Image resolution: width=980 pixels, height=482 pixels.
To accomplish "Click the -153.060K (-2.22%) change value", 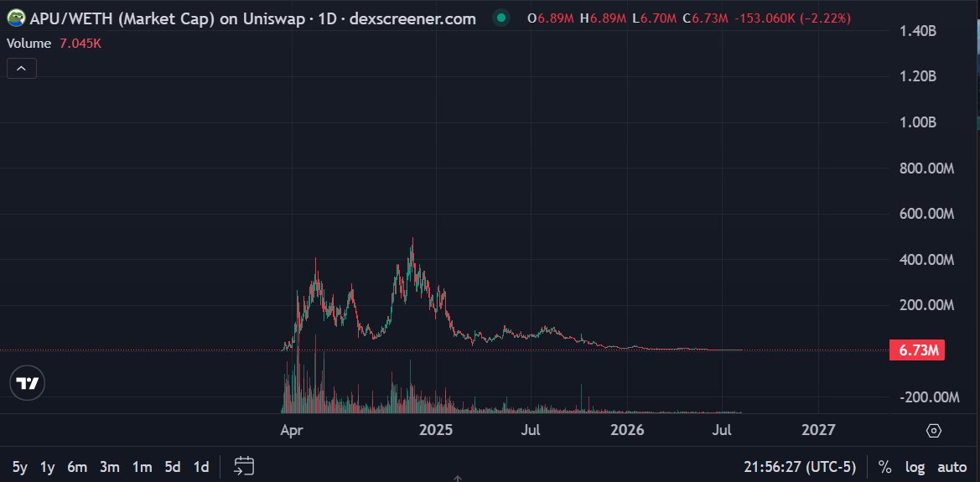I will point(792,18).
